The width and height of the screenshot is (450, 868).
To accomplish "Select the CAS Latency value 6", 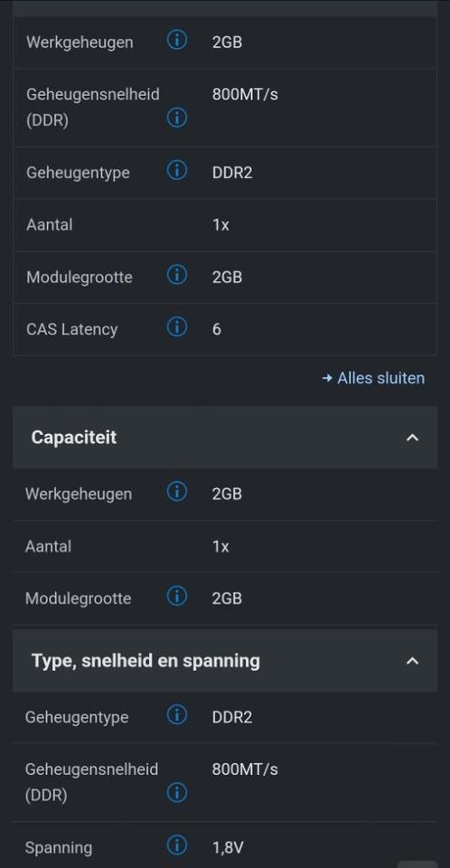I will tap(217, 329).
